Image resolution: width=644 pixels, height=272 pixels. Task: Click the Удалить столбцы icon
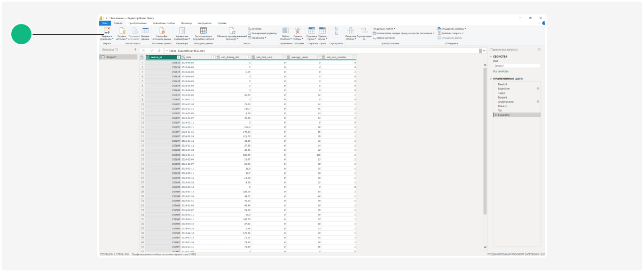[x=298, y=30]
